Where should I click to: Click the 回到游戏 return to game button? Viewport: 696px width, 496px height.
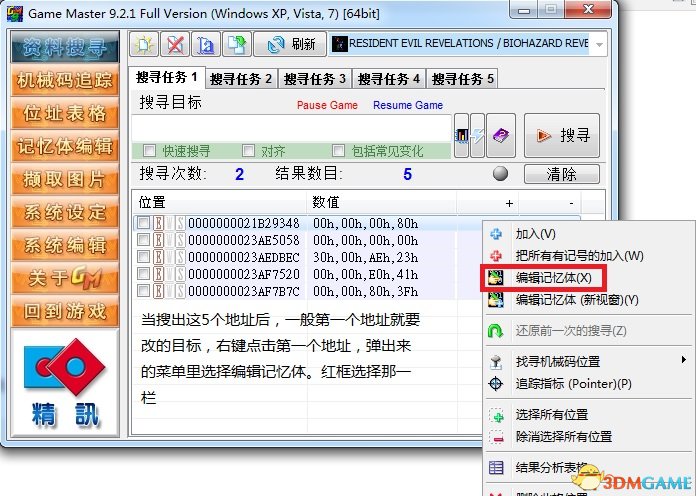[65, 310]
